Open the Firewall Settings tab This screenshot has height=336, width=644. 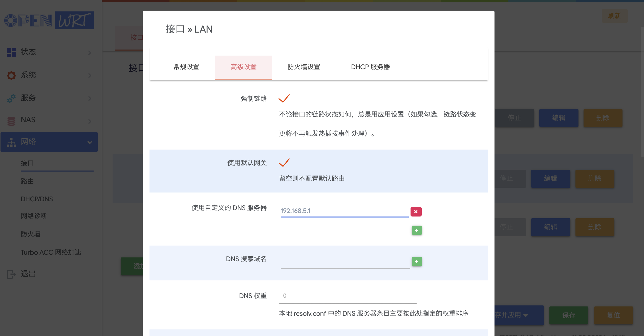pyautogui.click(x=304, y=67)
